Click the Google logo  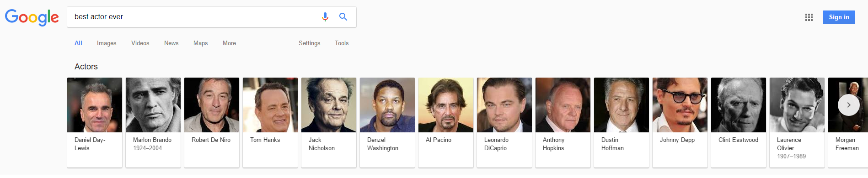[x=32, y=17]
